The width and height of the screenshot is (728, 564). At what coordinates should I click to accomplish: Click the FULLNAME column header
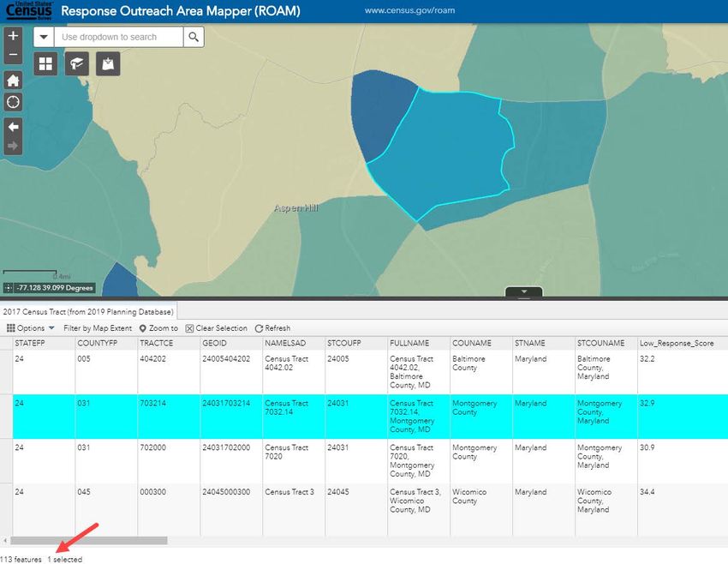[x=419, y=343]
